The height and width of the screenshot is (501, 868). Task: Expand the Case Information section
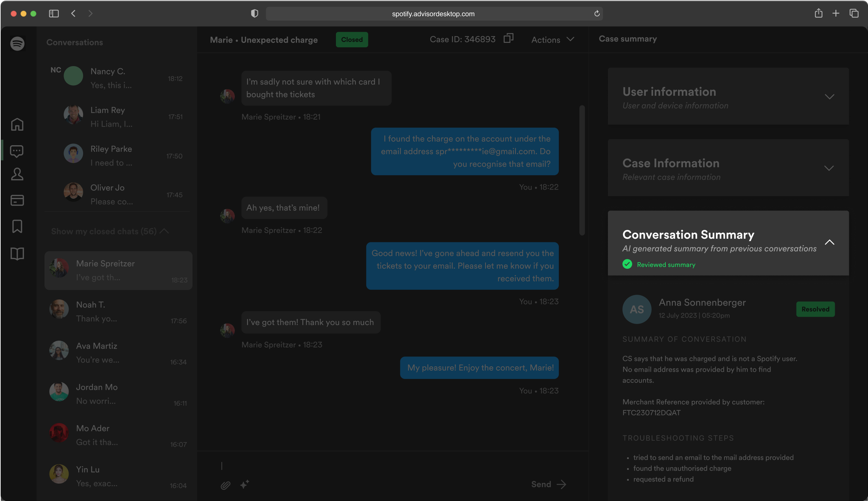point(829,168)
